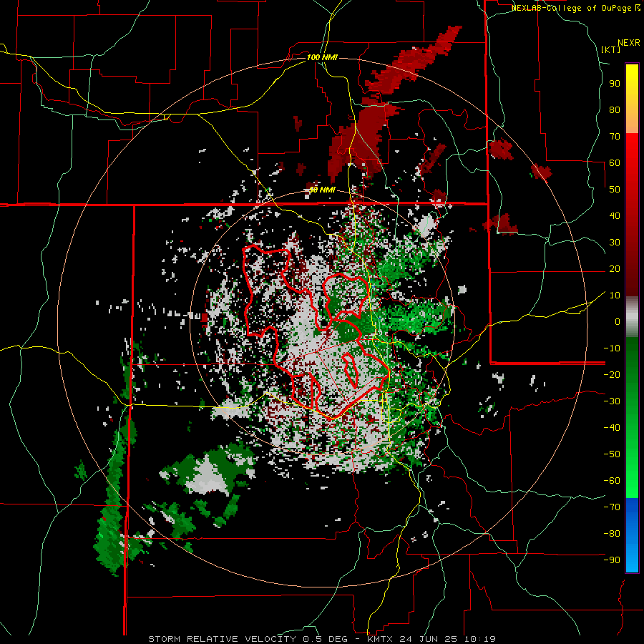Click the -70 scale label
Image resolution: width=644 pixels, height=644 pixels.
(612, 507)
